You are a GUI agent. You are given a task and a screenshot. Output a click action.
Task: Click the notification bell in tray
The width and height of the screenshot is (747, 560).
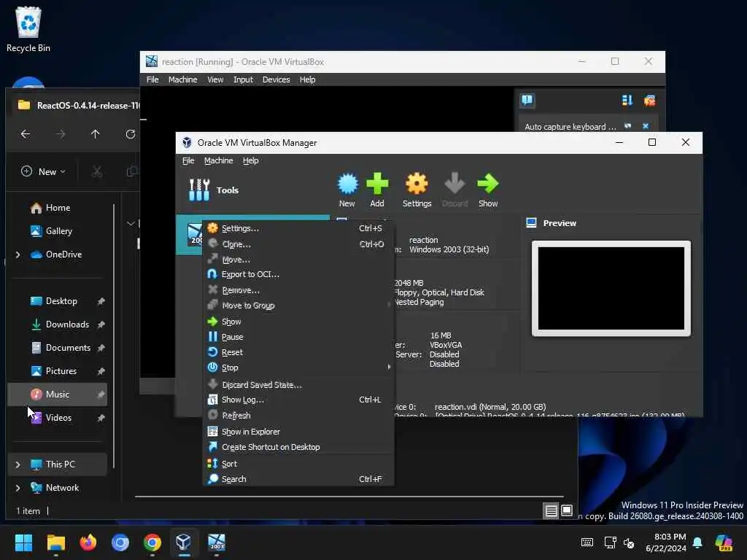697,542
